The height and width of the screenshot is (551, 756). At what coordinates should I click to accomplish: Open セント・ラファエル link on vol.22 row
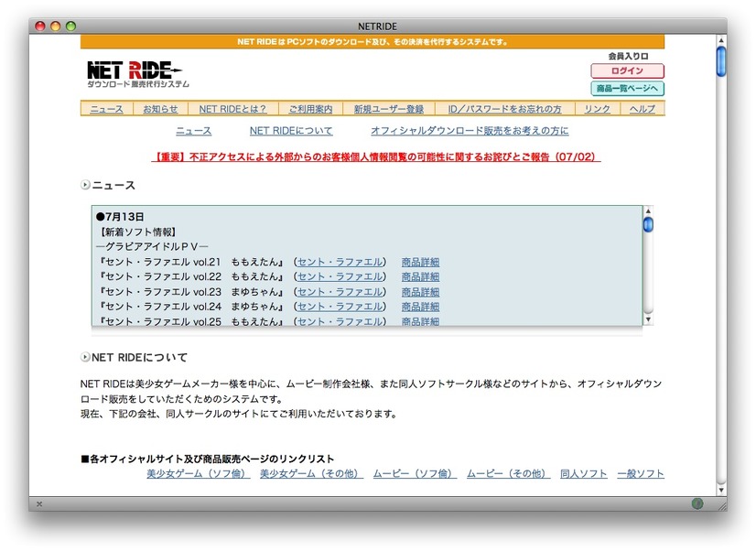[x=340, y=276]
